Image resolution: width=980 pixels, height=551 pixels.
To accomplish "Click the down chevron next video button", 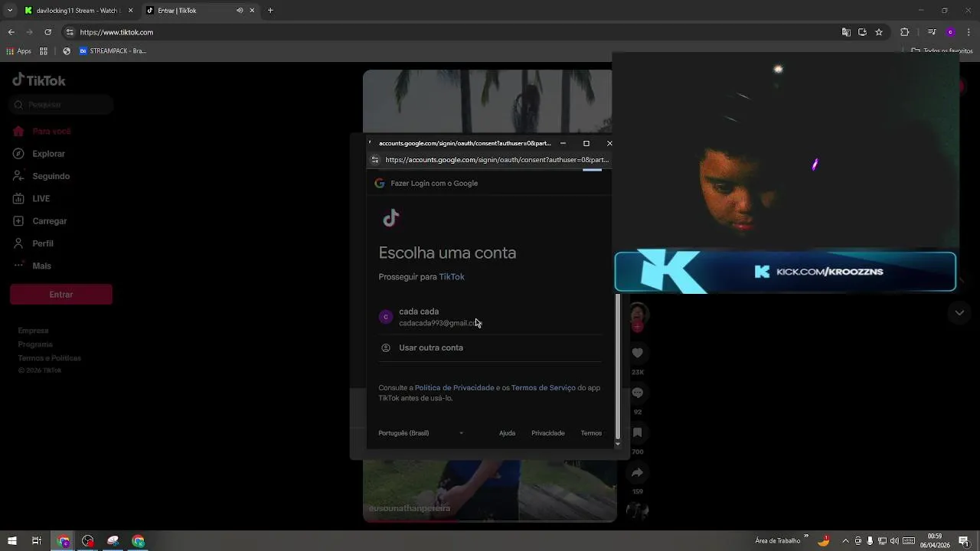I will coord(959,313).
